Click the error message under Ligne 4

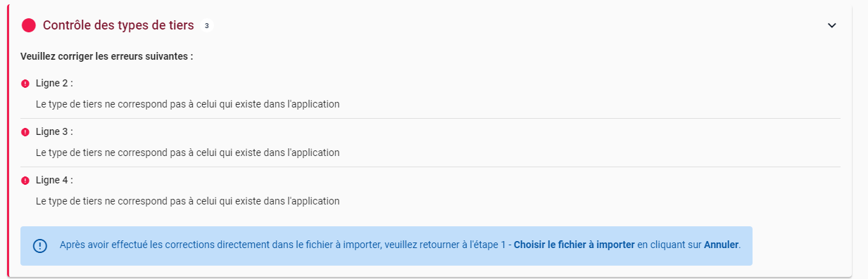(188, 201)
